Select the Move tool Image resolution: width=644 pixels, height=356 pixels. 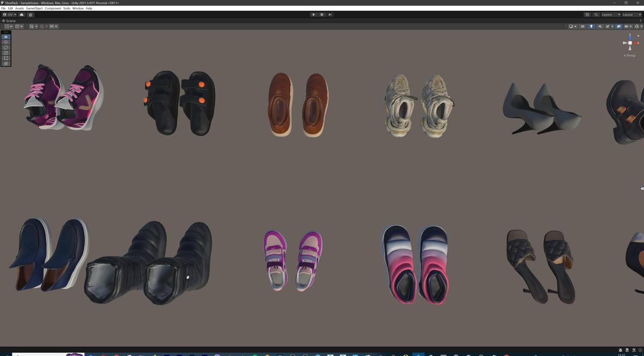tap(5, 42)
